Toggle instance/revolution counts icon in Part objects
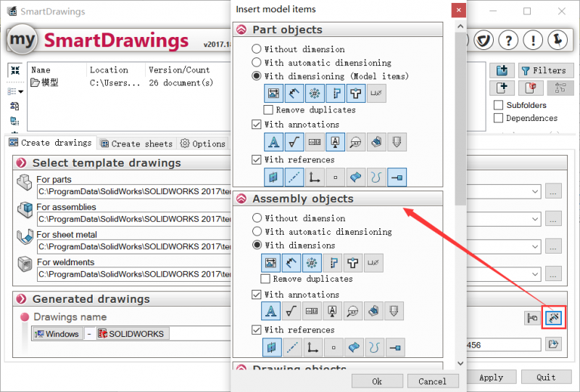The image size is (580, 392). pyautogui.click(x=315, y=93)
